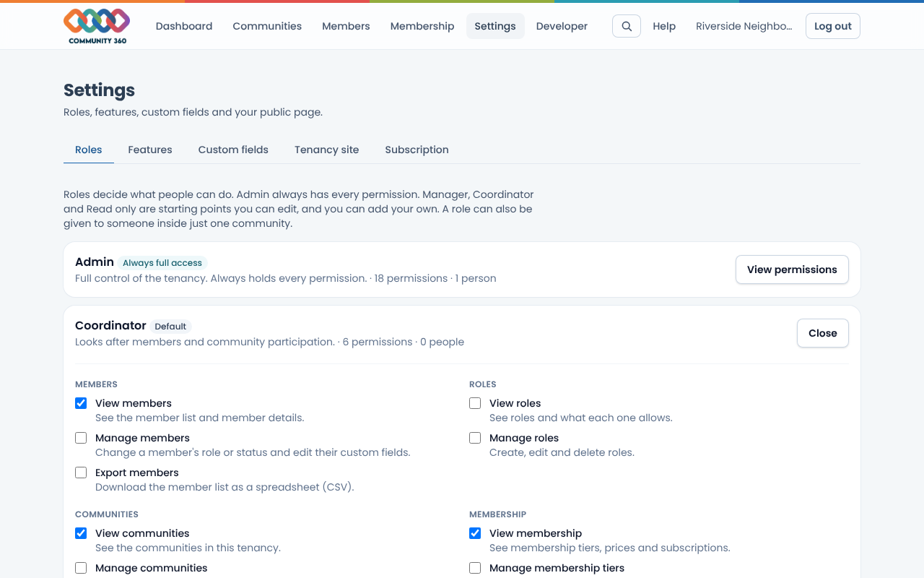
Task: Click the Log out button
Action: (833, 26)
